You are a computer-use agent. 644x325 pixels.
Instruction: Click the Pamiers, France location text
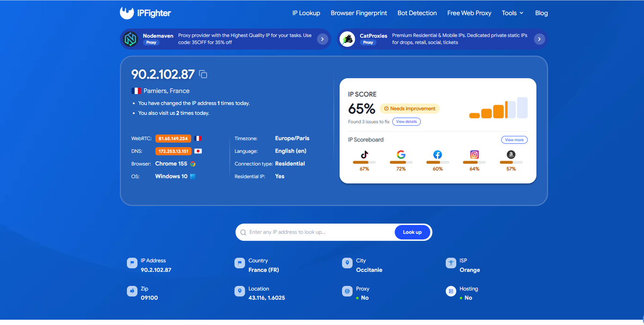point(166,91)
